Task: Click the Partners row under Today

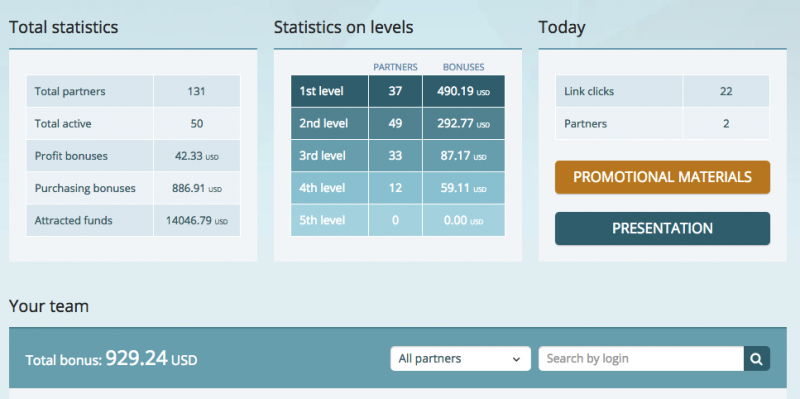Action: (662, 123)
